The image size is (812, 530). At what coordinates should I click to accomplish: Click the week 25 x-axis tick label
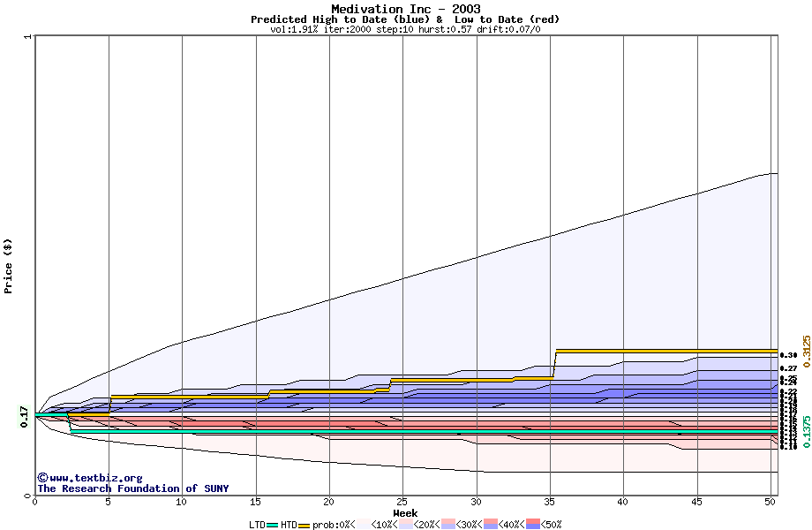point(402,502)
